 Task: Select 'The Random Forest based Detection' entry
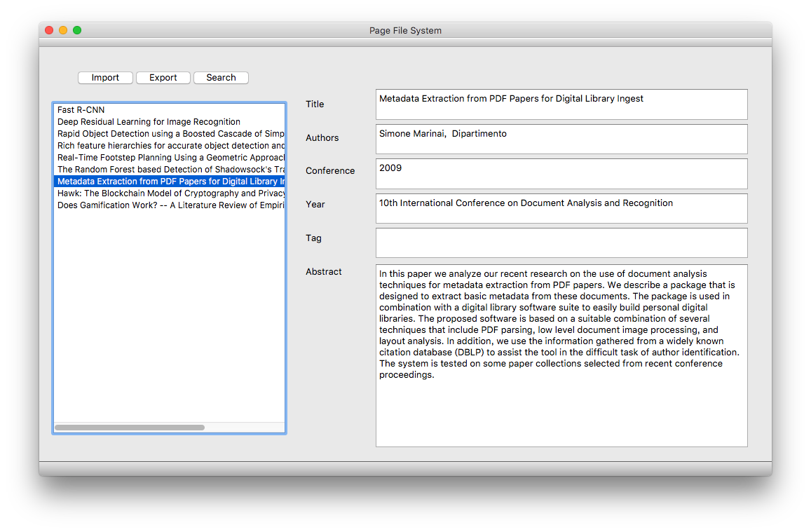169,169
